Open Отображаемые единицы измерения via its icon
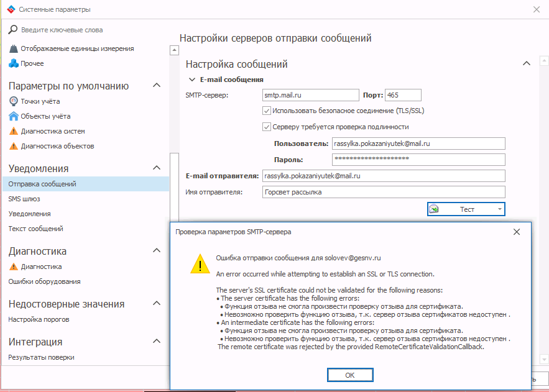 pos(13,48)
